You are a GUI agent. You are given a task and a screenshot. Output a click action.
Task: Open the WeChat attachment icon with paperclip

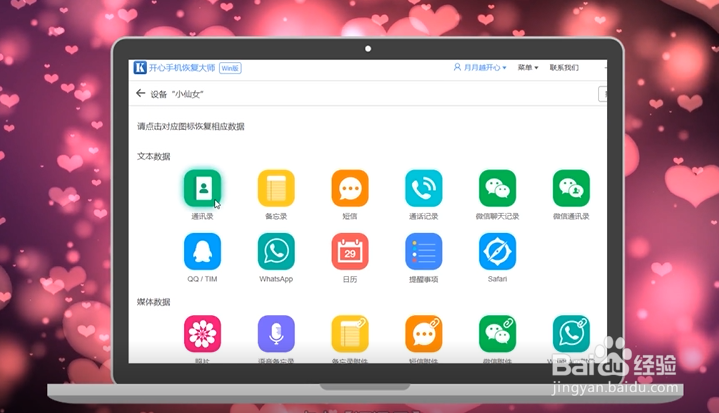pos(498,333)
